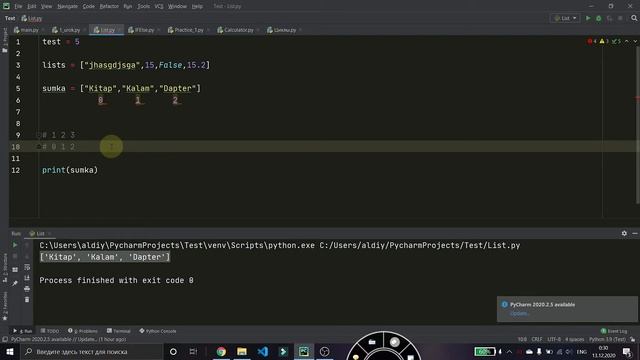Toggle Project tool window on left edge

pos(4,40)
